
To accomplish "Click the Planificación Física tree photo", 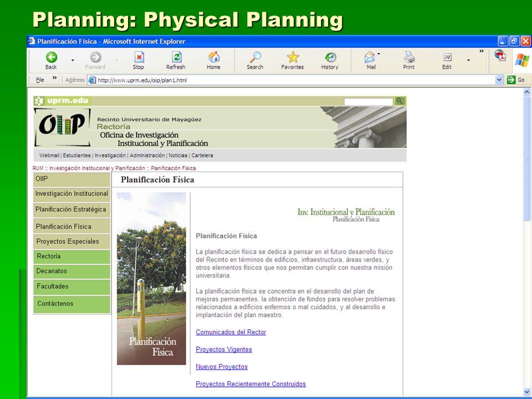I will coord(151,279).
